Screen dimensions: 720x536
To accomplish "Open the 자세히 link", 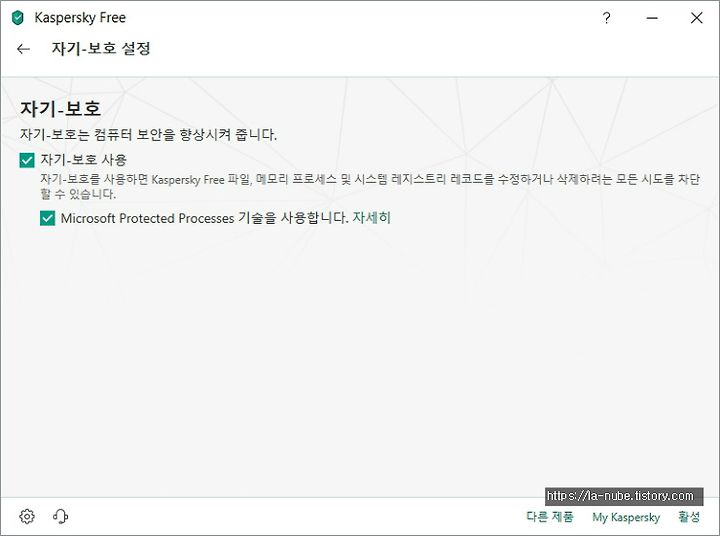I will click(x=371, y=218).
